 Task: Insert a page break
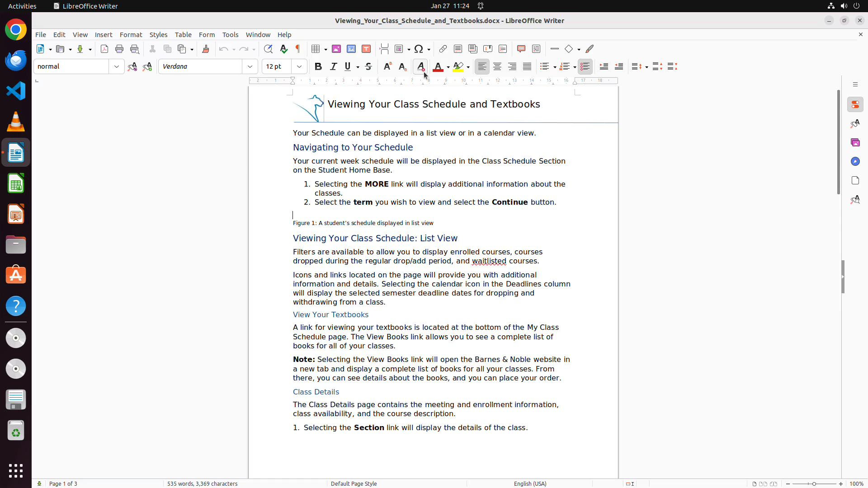point(384,49)
